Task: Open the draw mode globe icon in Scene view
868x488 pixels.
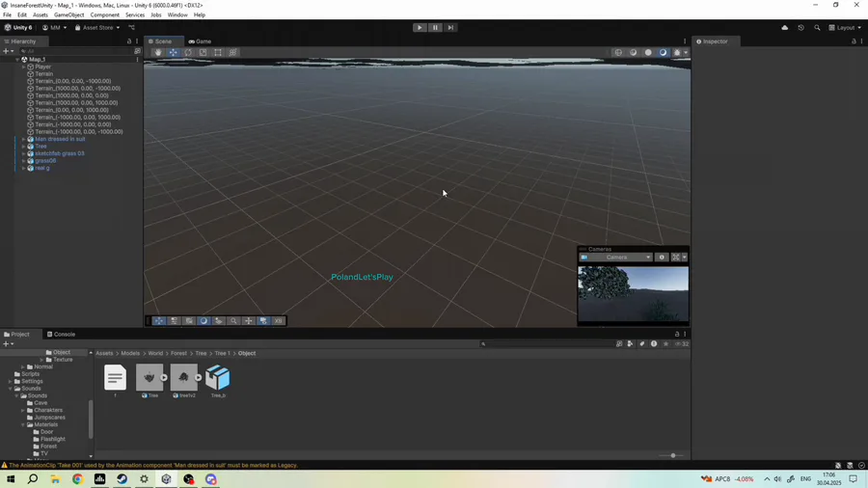Action: pos(618,53)
